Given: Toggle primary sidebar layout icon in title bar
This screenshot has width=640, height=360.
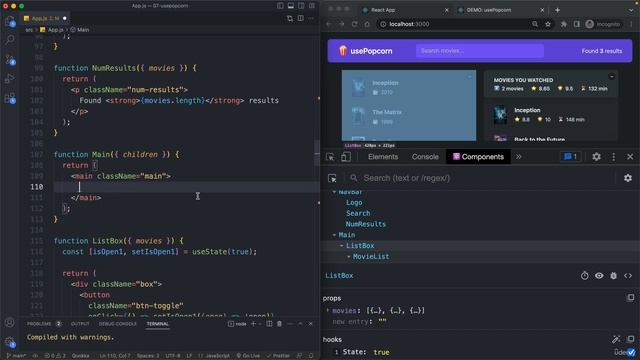Looking at the screenshot, I should 280,6.
